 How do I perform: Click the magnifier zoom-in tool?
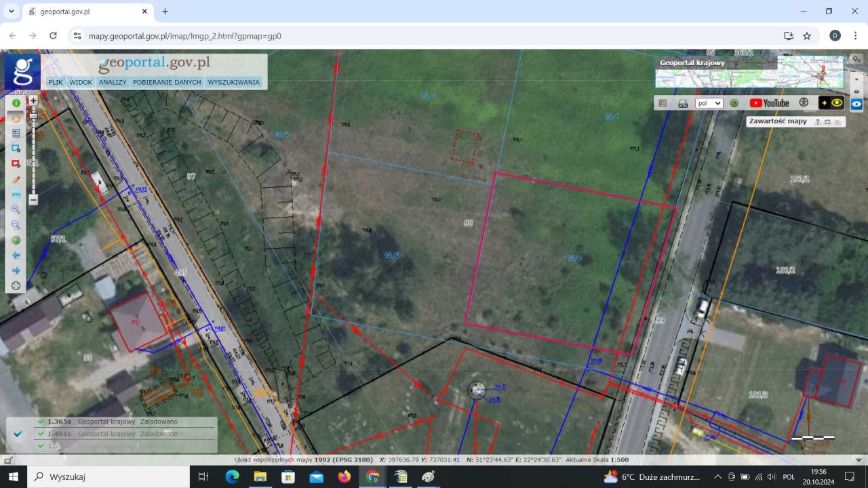pyautogui.click(x=16, y=209)
